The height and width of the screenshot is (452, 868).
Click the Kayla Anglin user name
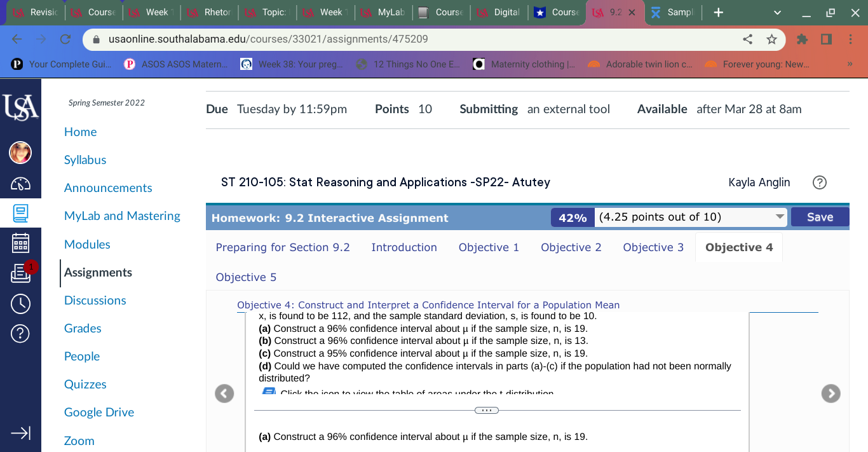[x=759, y=182]
